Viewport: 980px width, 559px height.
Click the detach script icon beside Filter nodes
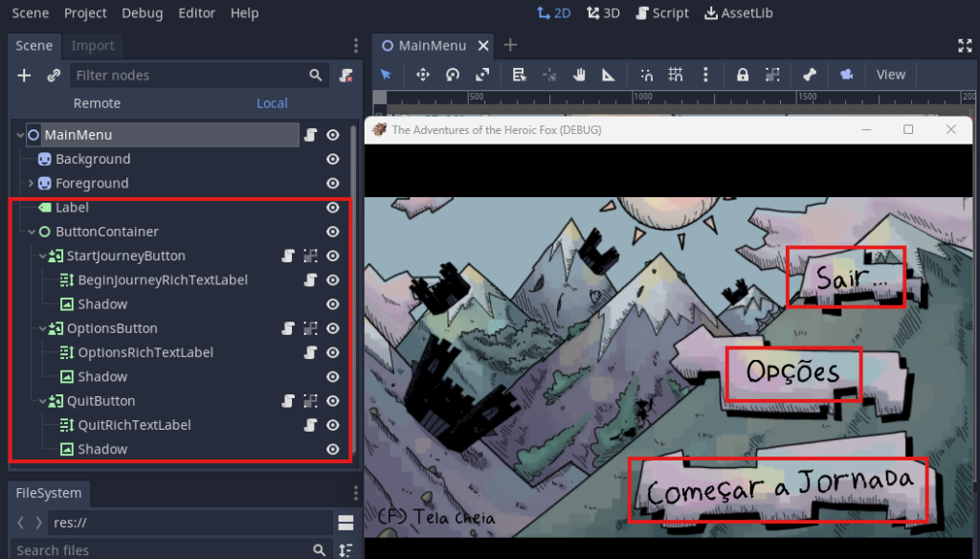345,76
